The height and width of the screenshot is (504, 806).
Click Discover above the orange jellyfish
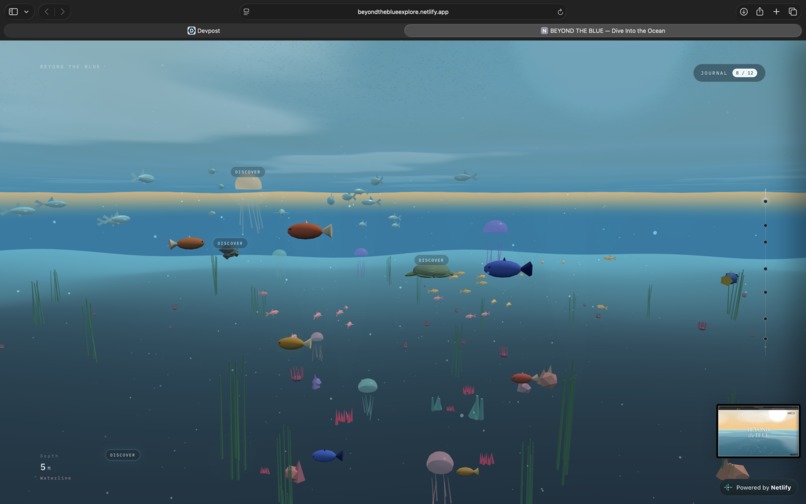[248, 172]
